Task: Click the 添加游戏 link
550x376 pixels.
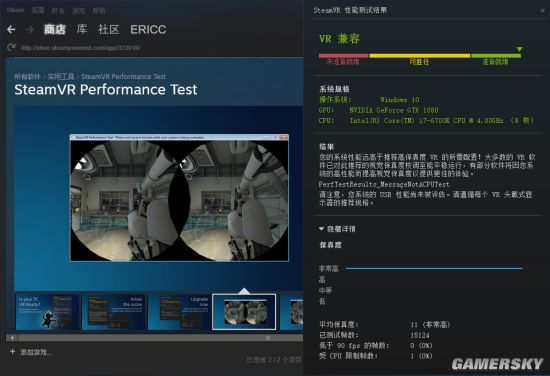Action: [x=35, y=352]
